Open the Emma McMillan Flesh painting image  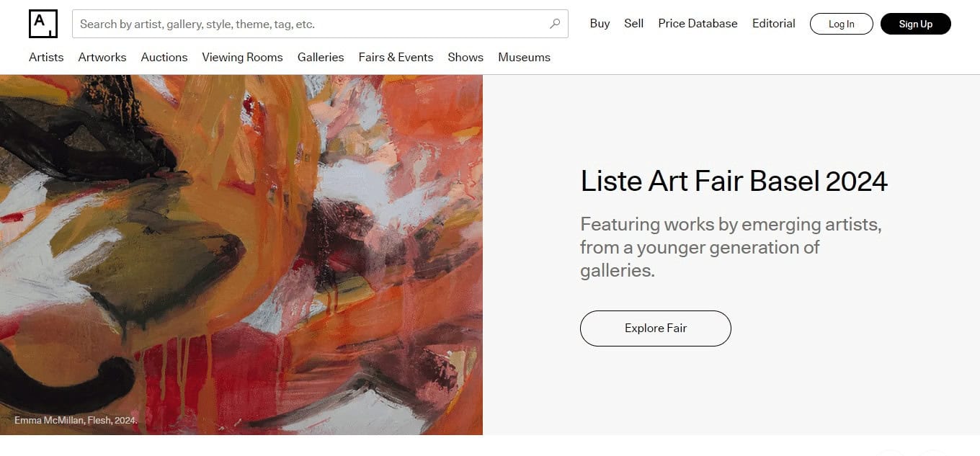click(241, 255)
